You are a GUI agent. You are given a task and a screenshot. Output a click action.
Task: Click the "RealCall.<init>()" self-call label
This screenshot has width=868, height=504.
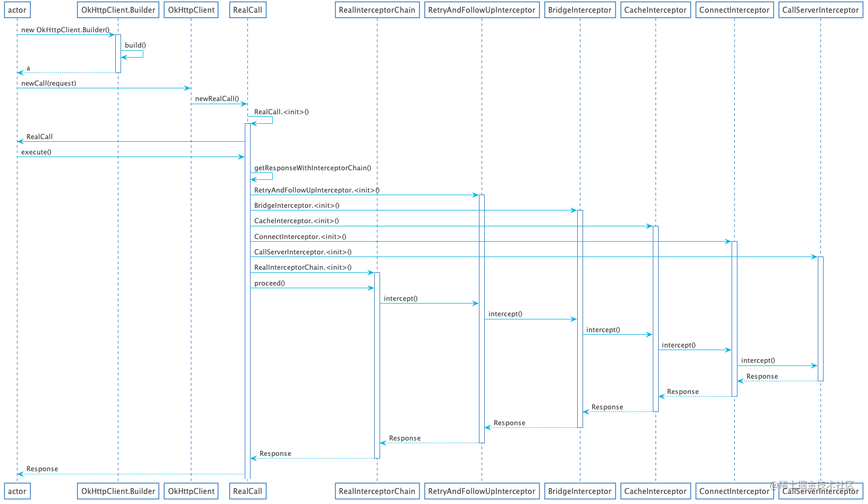282,112
